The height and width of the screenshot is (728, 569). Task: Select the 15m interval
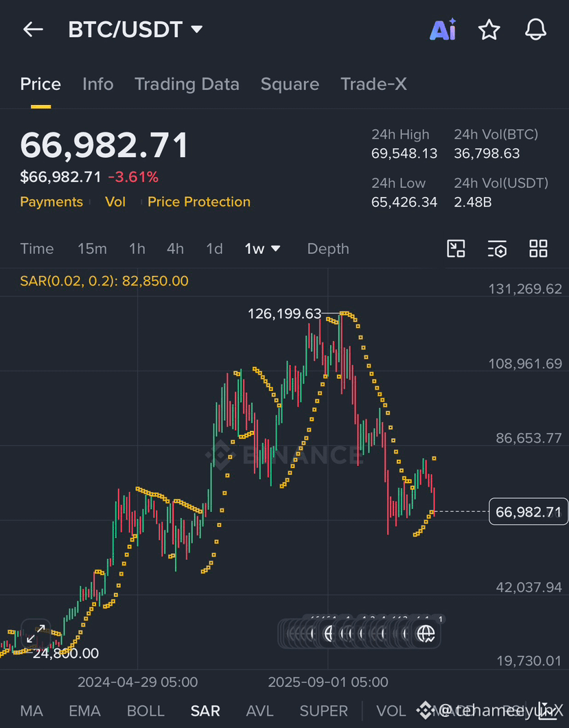coord(92,249)
